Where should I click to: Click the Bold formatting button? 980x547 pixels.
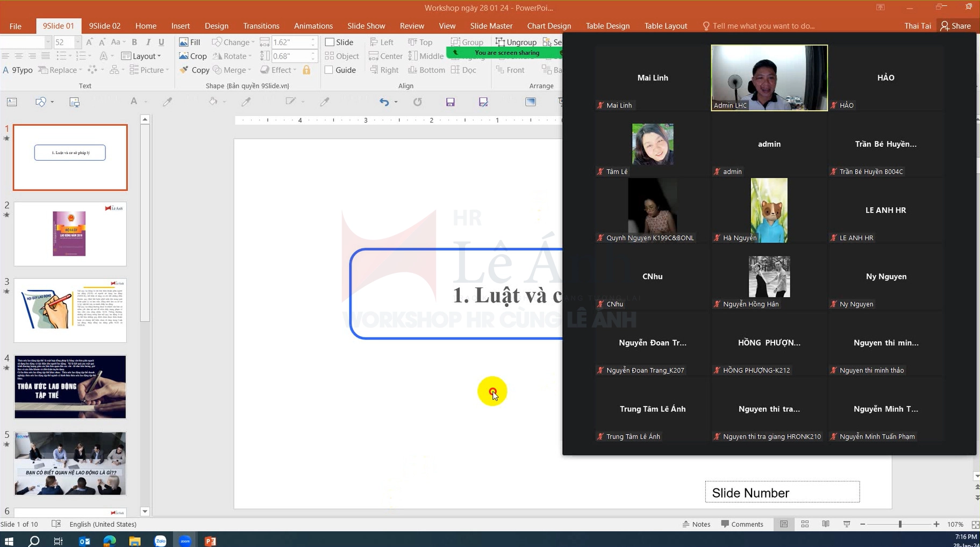[134, 42]
